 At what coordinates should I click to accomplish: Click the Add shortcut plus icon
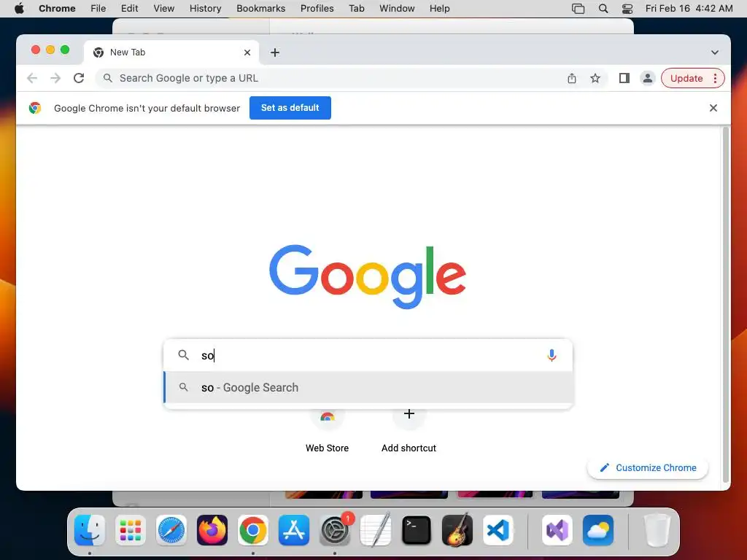click(x=409, y=414)
